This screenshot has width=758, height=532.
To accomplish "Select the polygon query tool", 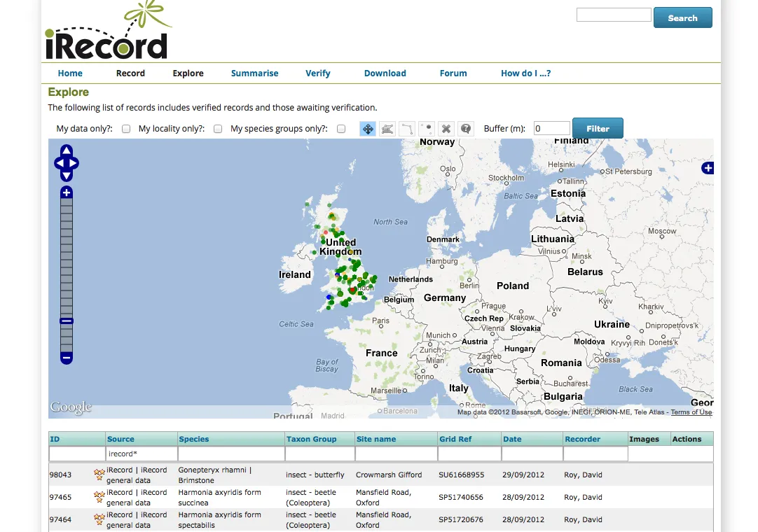I will (x=387, y=129).
